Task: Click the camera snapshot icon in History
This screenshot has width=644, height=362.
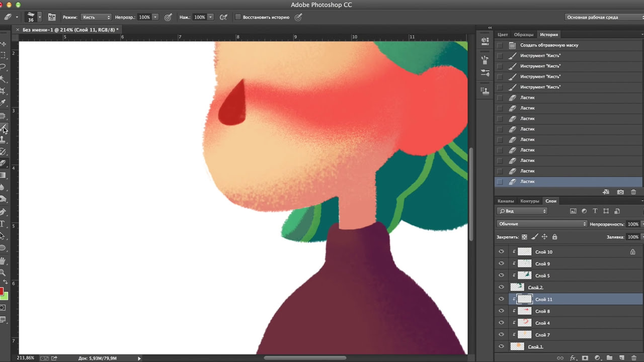Action: click(x=620, y=192)
